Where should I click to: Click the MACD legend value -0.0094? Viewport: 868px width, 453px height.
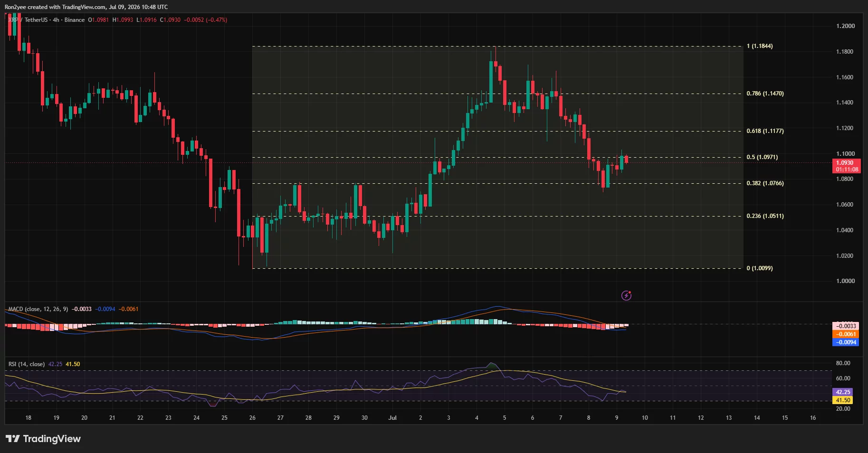(105, 309)
